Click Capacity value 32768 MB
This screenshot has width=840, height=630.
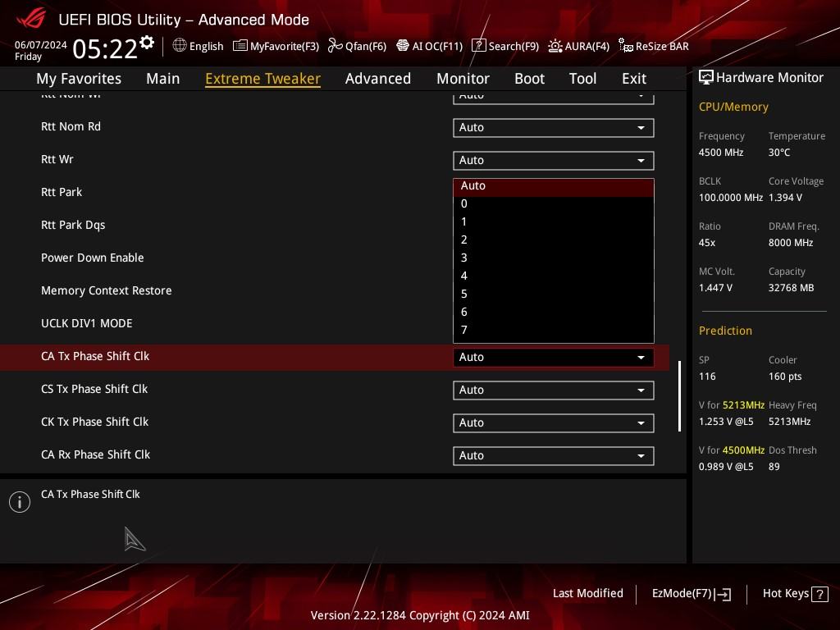coord(792,288)
